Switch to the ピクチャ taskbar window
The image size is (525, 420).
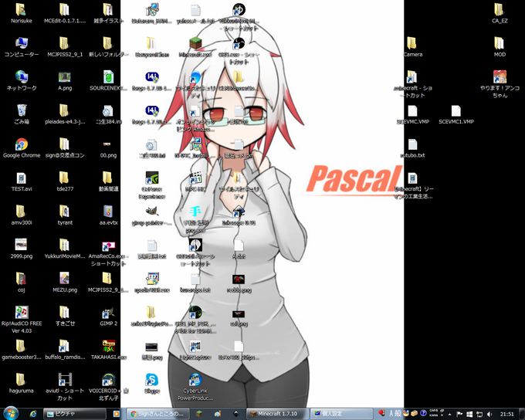(x=75, y=414)
